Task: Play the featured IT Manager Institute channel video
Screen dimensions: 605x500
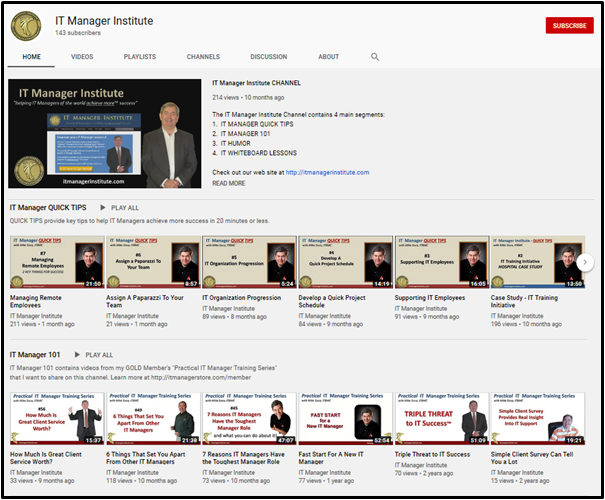Action: pyautogui.click(x=105, y=133)
